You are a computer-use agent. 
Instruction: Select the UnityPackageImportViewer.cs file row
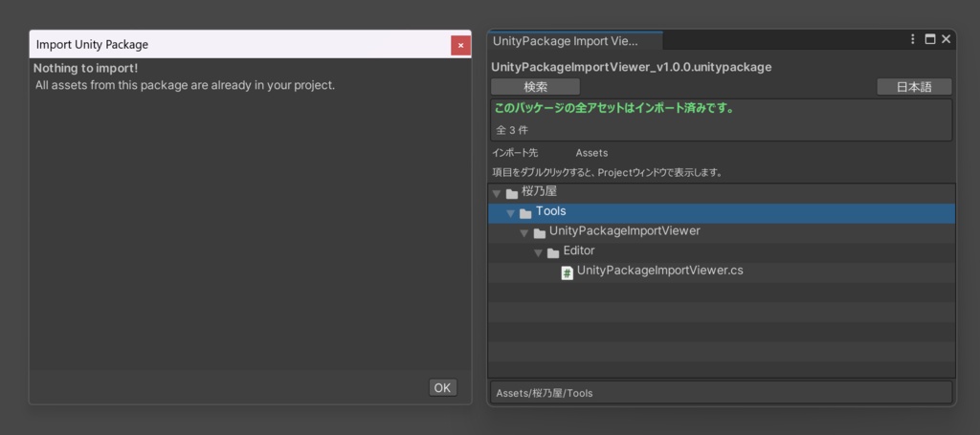722,272
